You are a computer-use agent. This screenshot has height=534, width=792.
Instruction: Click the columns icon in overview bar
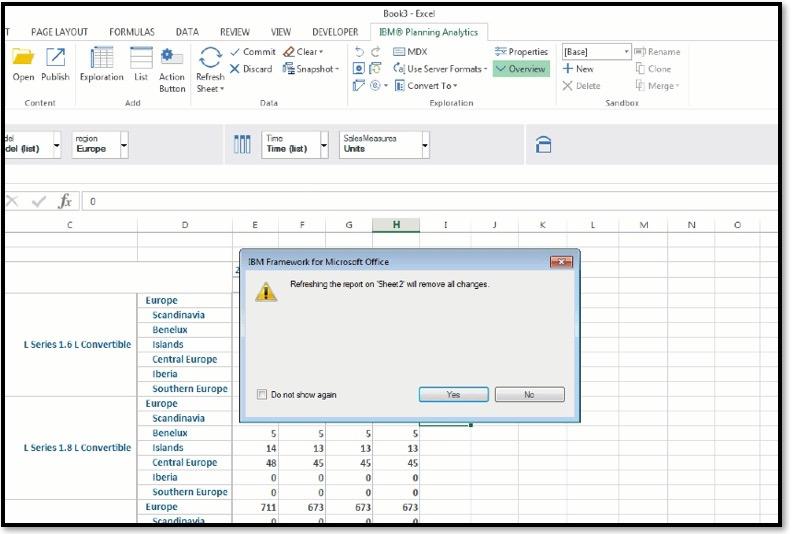(x=242, y=144)
